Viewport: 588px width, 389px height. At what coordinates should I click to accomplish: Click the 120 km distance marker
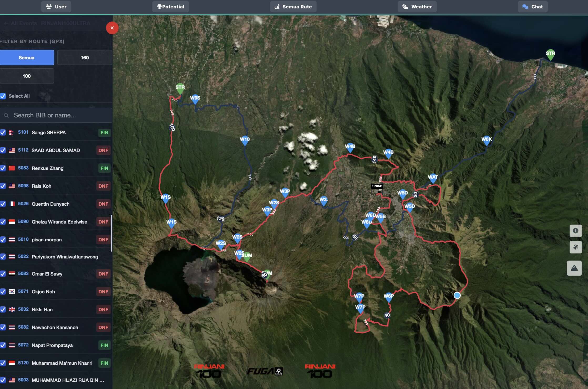point(220,219)
